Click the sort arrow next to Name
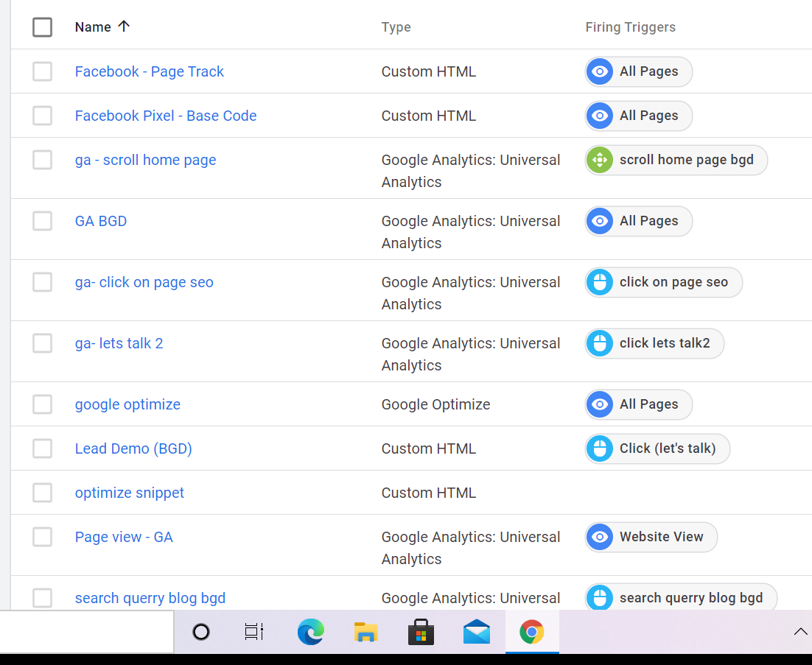812x665 pixels. pyautogui.click(x=123, y=26)
